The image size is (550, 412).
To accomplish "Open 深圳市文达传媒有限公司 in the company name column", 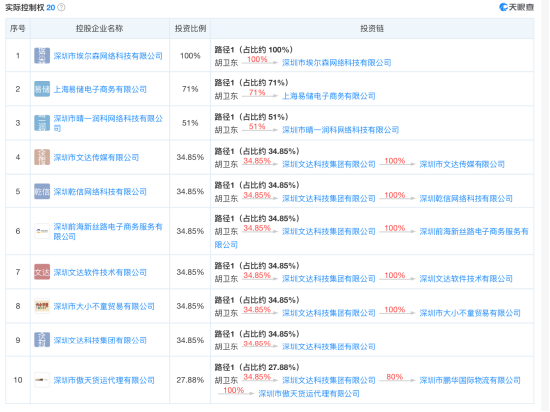I will click(96, 158).
